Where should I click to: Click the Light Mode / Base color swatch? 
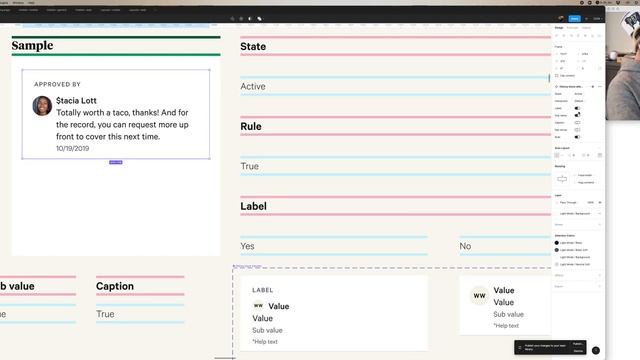coord(557,243)
